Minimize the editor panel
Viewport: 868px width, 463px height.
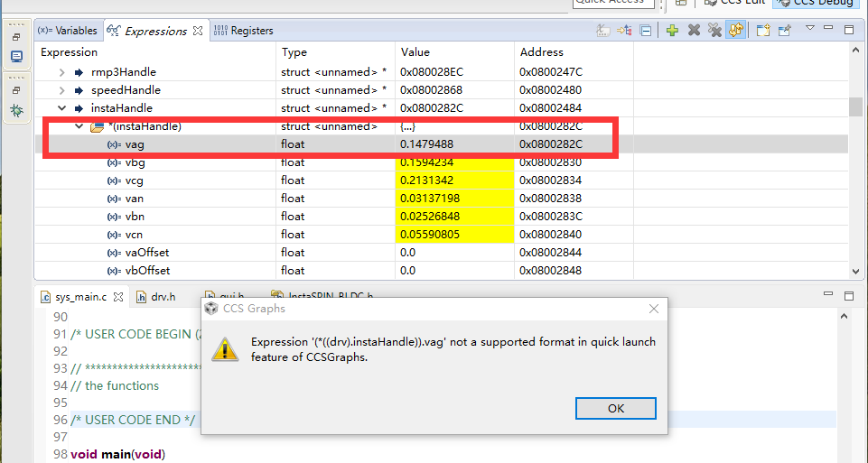828,293
